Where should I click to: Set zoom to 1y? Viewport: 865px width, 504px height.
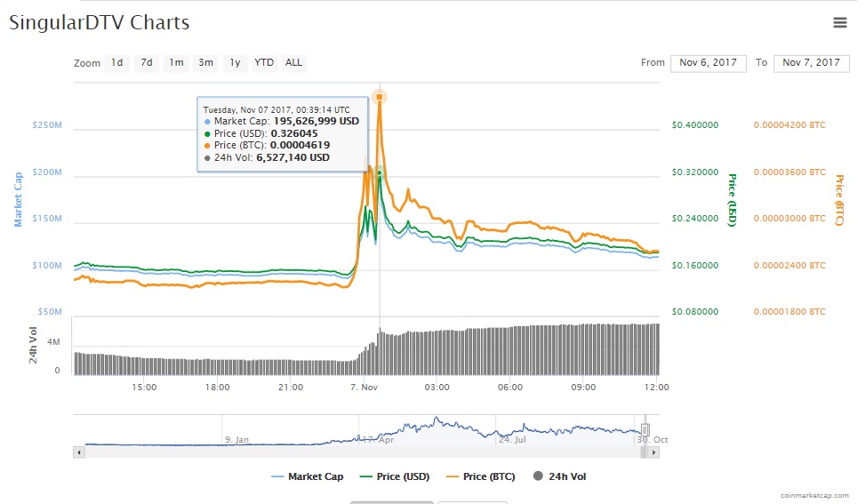[x=236, y=63]
